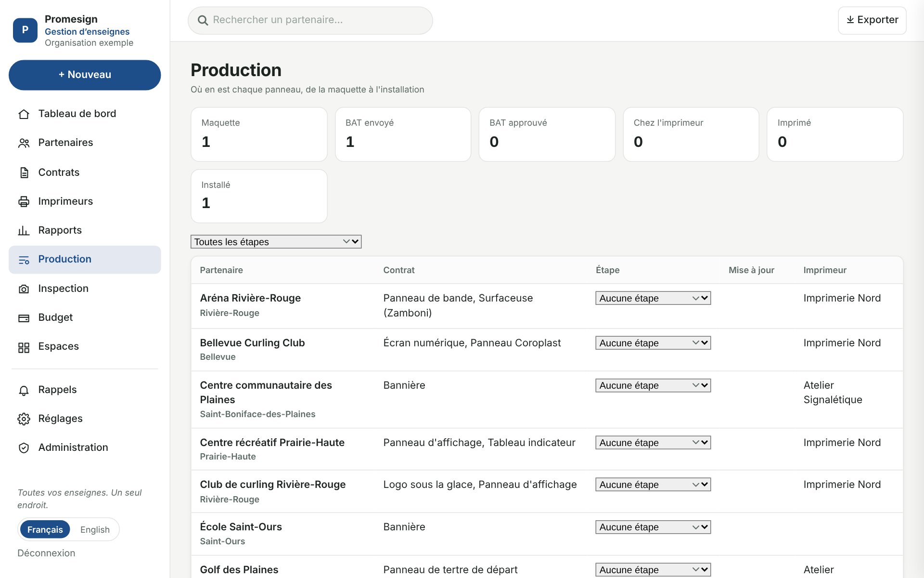
Task: Navigate to Inspection
Action: [85, 289]
